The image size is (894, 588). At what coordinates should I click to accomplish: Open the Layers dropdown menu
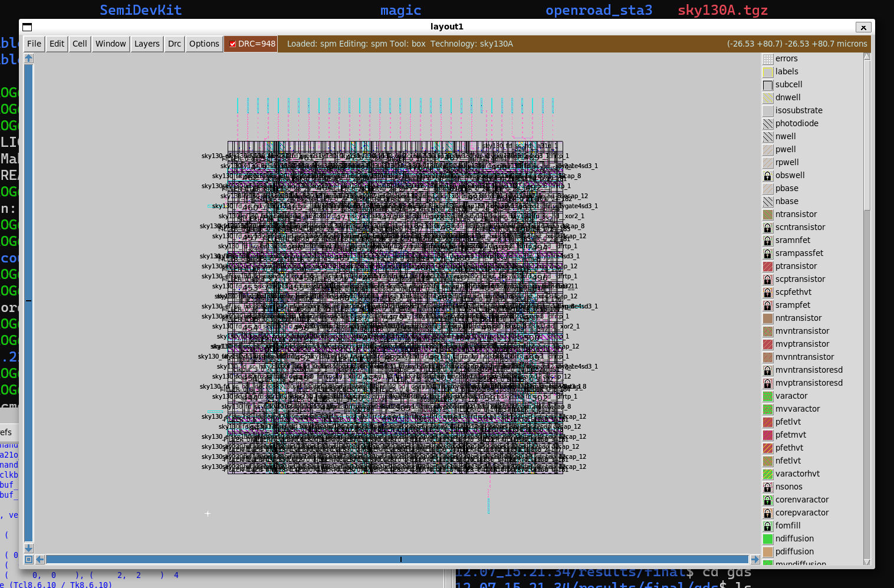click(x=147, y=44)
